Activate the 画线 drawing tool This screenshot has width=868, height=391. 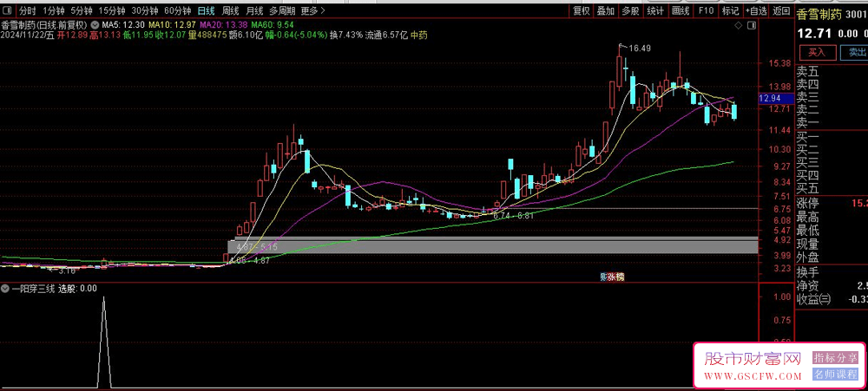681,10
